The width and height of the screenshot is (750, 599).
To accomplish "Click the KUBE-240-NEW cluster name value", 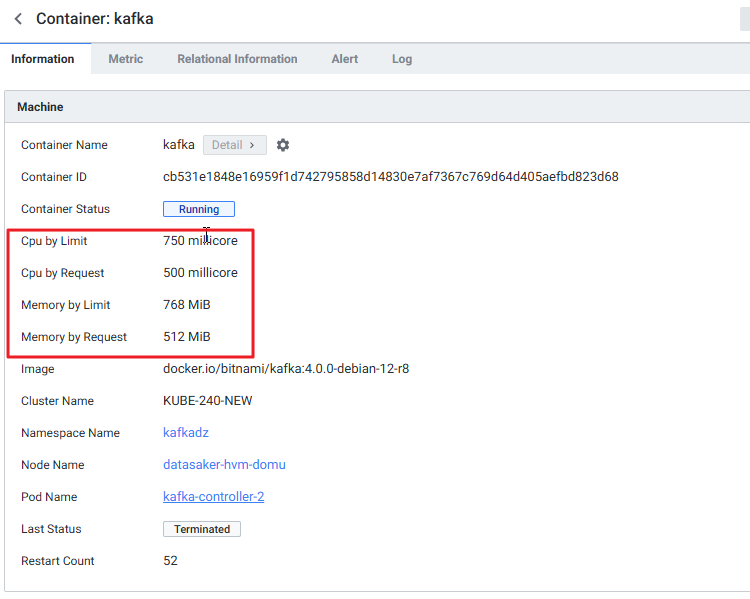I will [208, 401].
